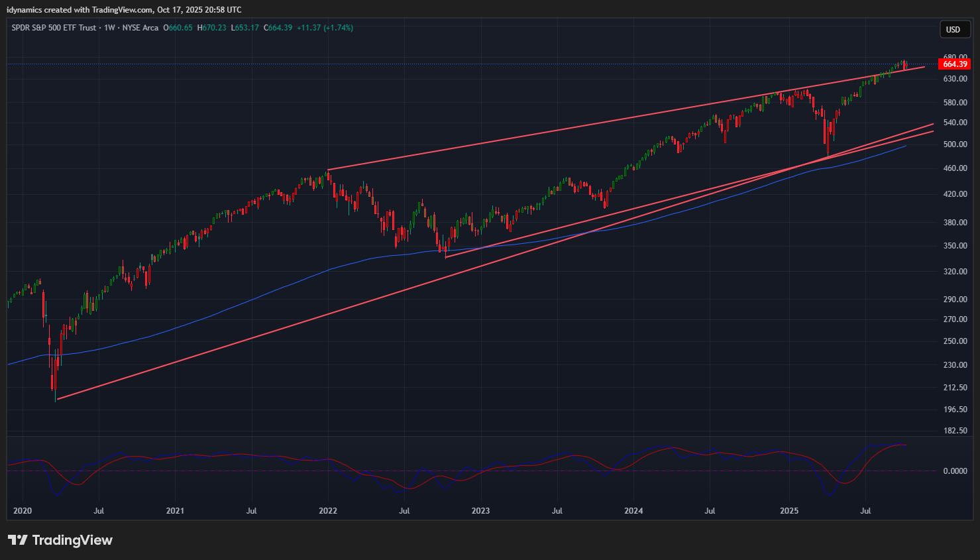This screenshot has width=980, height=560.
Task: Click the 500.00 level on price axis
Action: click(955, 144)
